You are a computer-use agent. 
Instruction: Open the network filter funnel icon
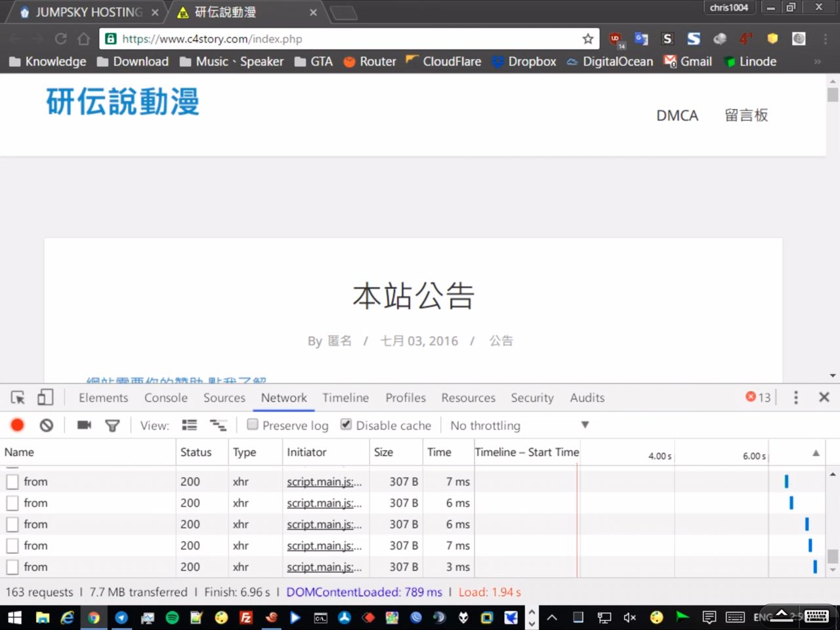112,425
